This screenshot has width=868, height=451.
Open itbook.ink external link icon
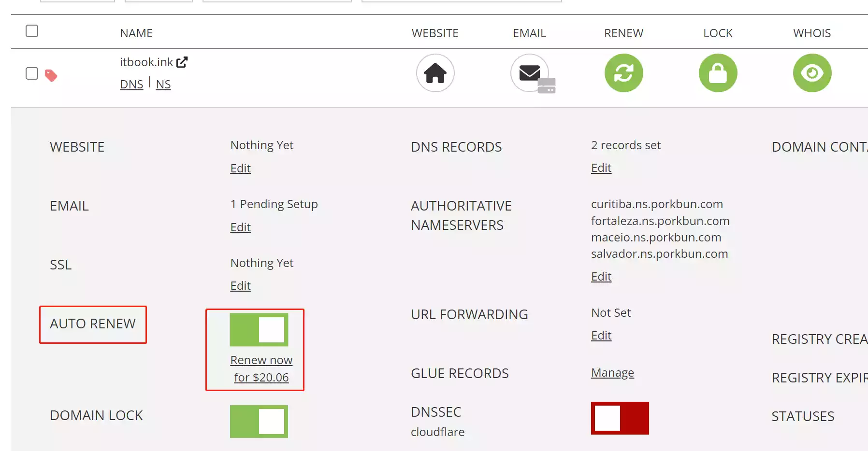tap(182, 62)
